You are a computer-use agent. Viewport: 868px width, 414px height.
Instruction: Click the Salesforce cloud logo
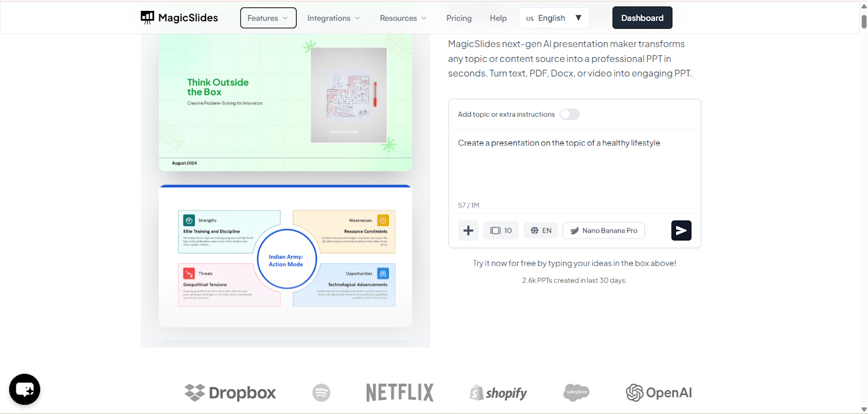click(576, 392)
